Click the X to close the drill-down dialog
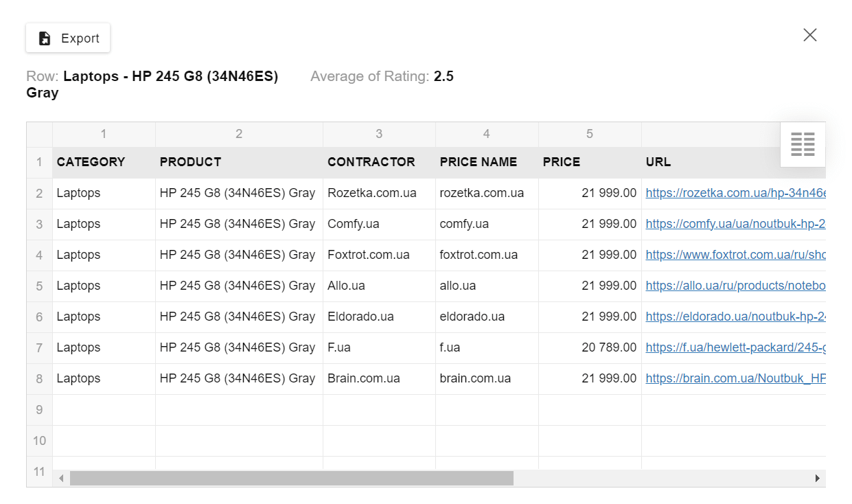Viewport: 852px width, 504px height. point(809,34)
